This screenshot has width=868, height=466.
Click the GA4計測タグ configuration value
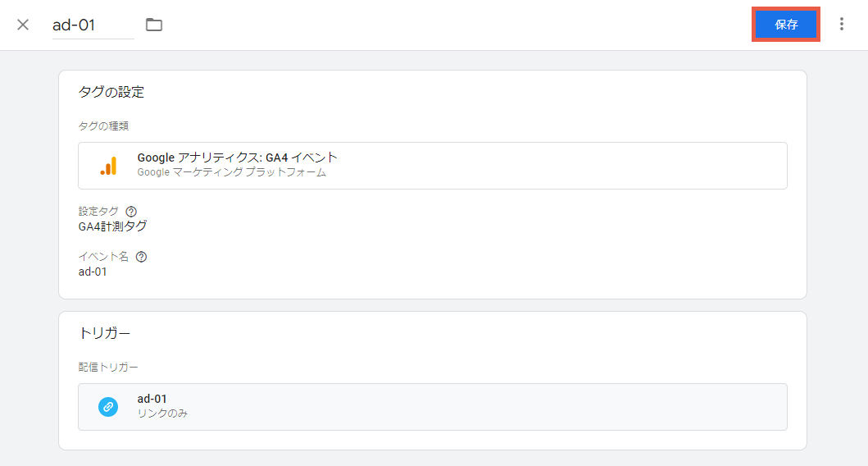113,226
